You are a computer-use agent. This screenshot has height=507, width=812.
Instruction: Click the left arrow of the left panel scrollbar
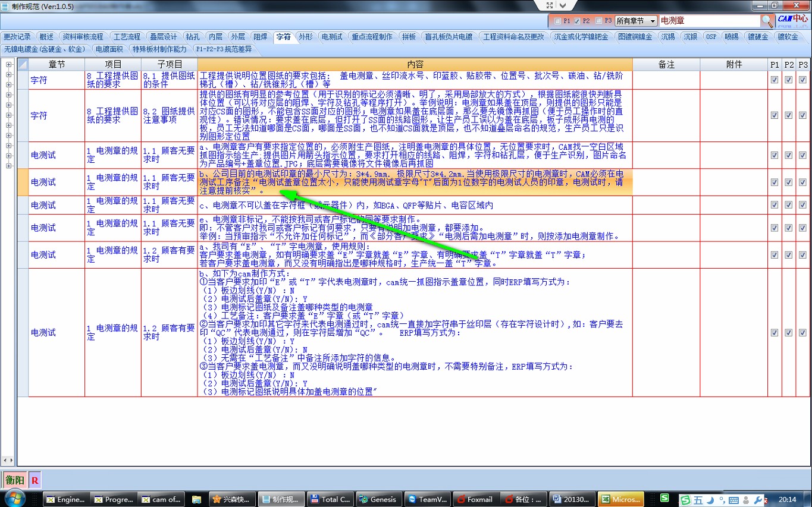(5, 461)
